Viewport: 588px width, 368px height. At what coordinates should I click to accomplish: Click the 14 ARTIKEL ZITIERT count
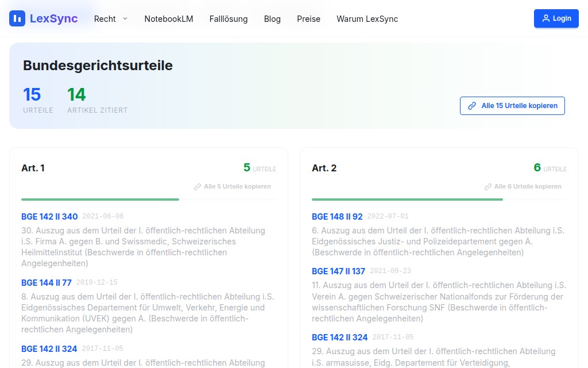tap(98, 100)
